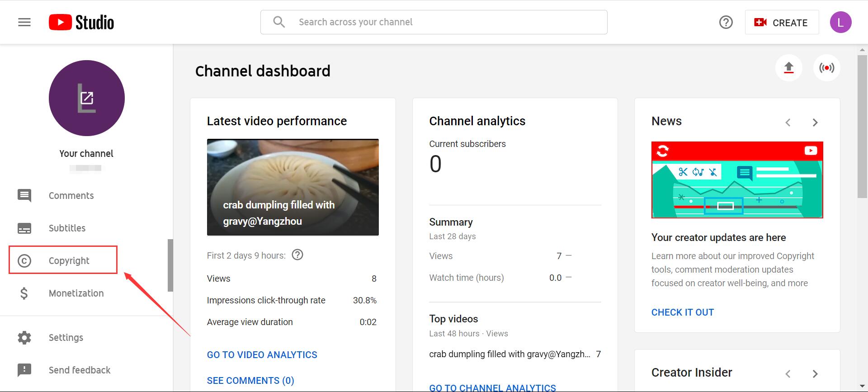
Task: Show next News card
Action: tap(815, 123)
